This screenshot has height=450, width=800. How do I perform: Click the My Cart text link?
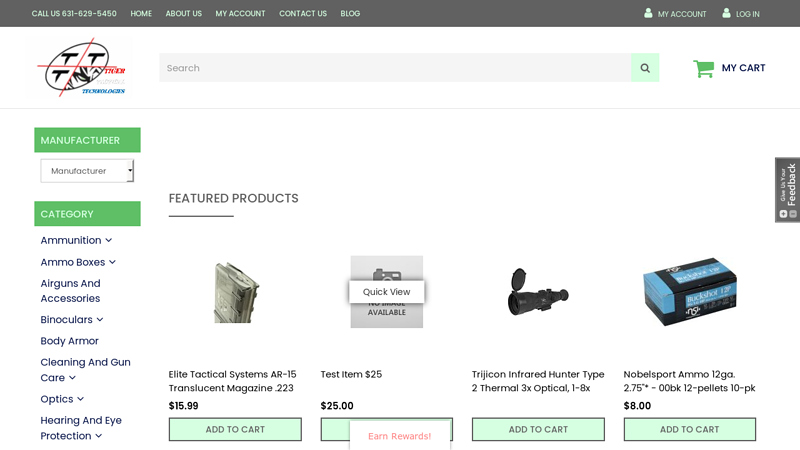coord(743,68)
